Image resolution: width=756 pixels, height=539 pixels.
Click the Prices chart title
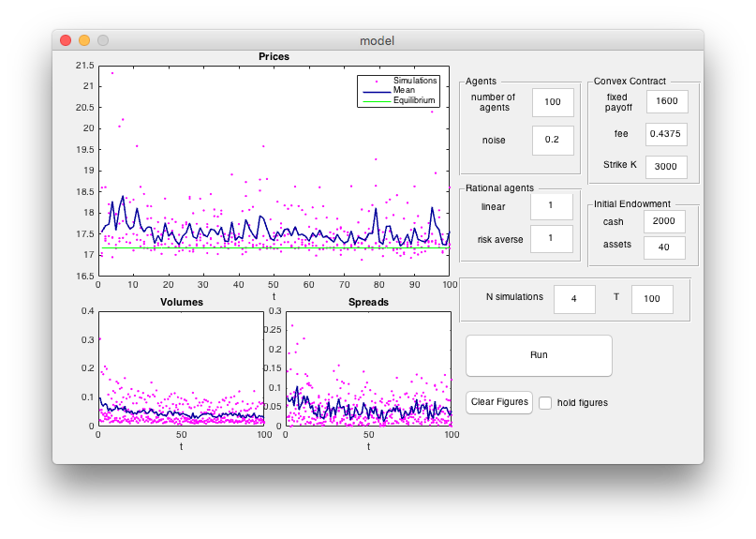click(274, 56)
